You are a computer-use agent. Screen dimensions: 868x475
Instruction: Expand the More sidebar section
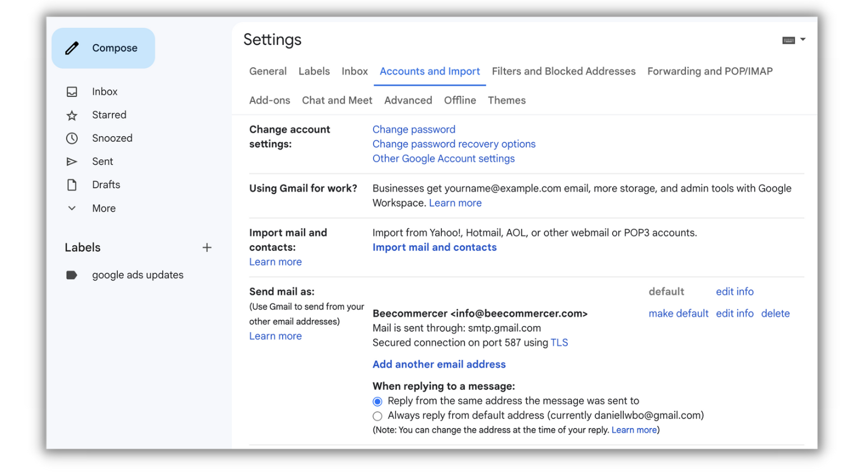72,208
